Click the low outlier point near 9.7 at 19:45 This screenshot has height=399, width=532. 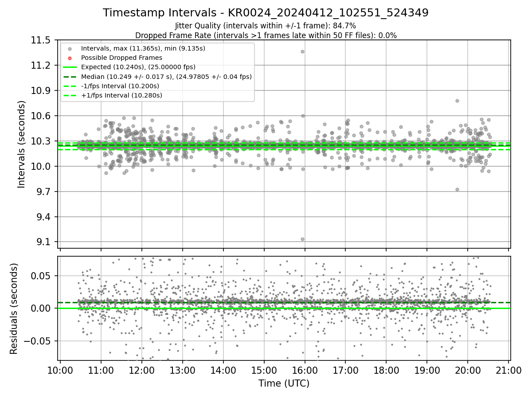click(457, 189)
